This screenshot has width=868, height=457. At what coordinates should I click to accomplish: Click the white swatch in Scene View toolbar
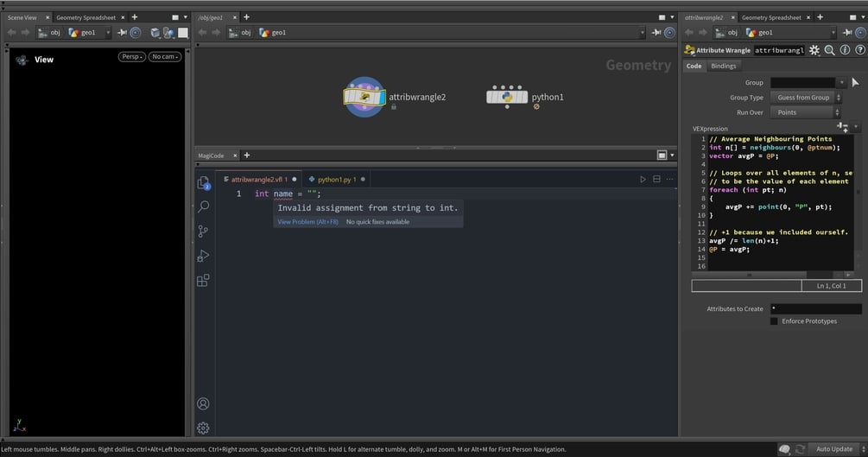[x=183, y=33]
